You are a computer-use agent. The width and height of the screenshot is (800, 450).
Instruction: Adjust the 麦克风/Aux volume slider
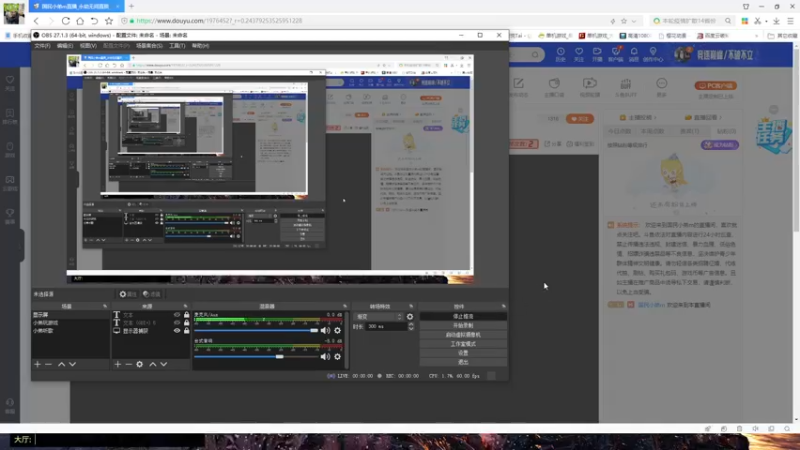point(256,331)
